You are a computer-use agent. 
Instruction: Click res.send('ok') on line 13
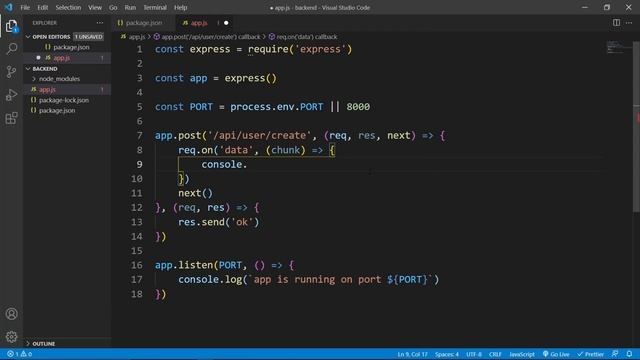tap(218, 222)
